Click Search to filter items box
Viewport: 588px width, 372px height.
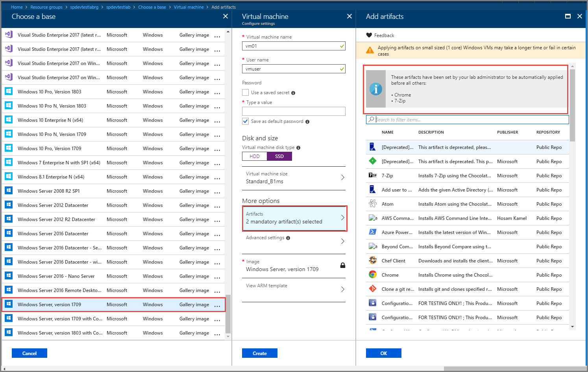[x=467, y=119]
